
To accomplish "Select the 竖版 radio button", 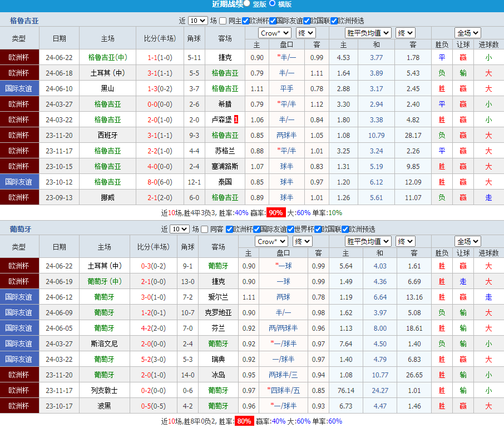I will pyautogui.click(x=247, y=3).
